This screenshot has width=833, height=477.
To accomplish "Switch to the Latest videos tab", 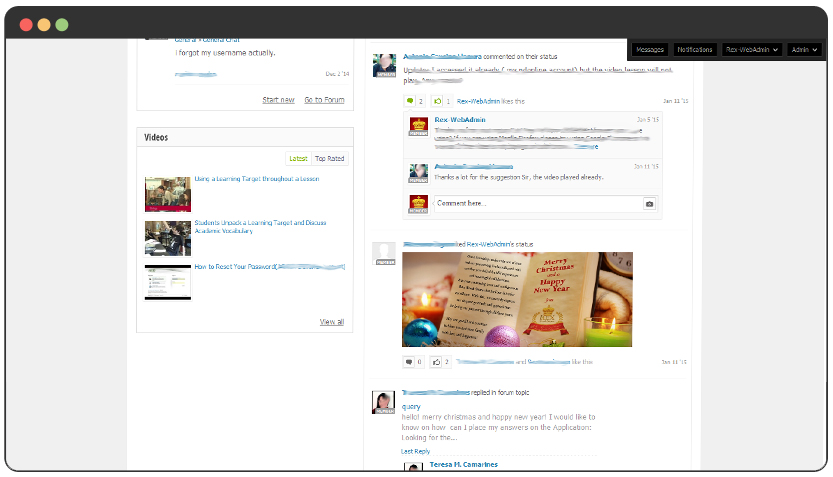I will coord(298,158).
